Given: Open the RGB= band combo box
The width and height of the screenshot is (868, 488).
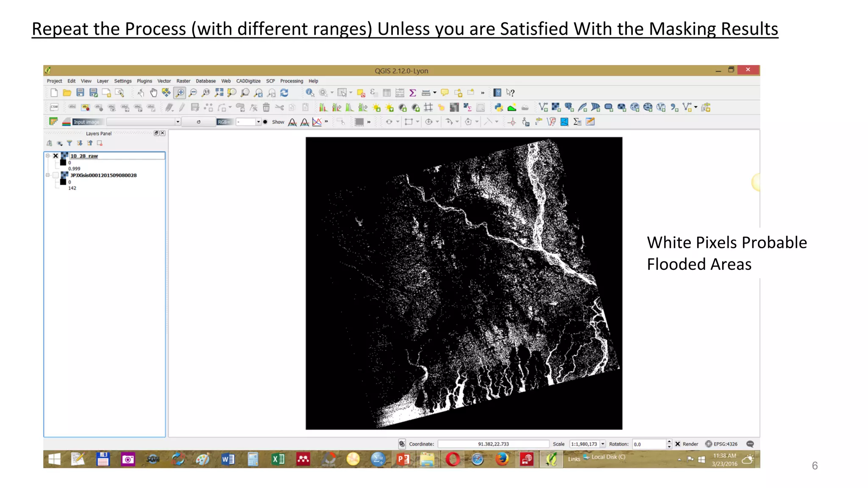Looking at the screenshot, I should (x=248, y=122).
